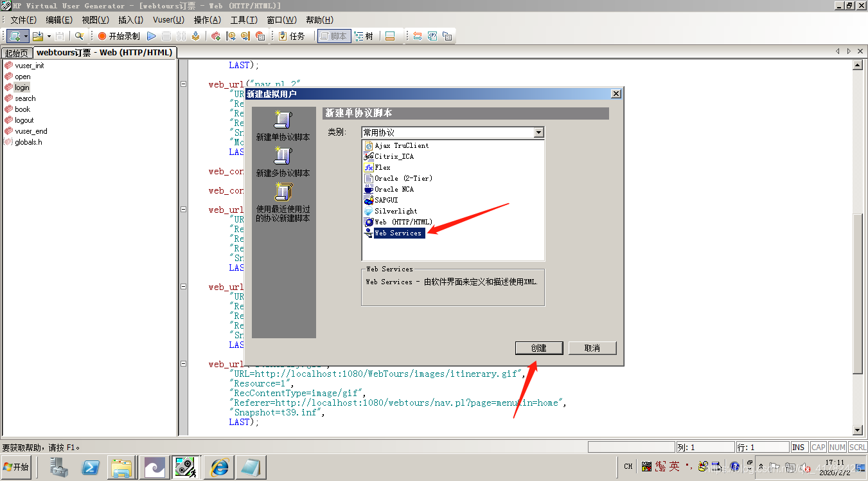
Task: Open file explorer folder from the taskbar
Action: pyautogui.click(x=121, y=467)
